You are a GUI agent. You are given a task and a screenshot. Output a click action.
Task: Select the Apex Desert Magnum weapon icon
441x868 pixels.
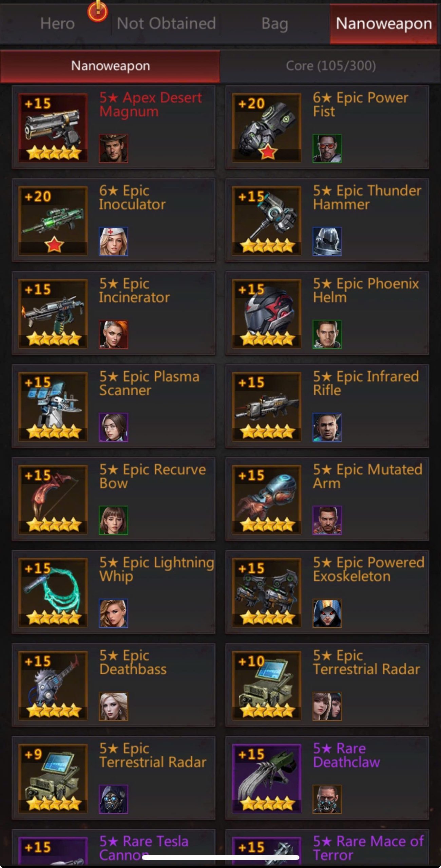pos(53,127)
